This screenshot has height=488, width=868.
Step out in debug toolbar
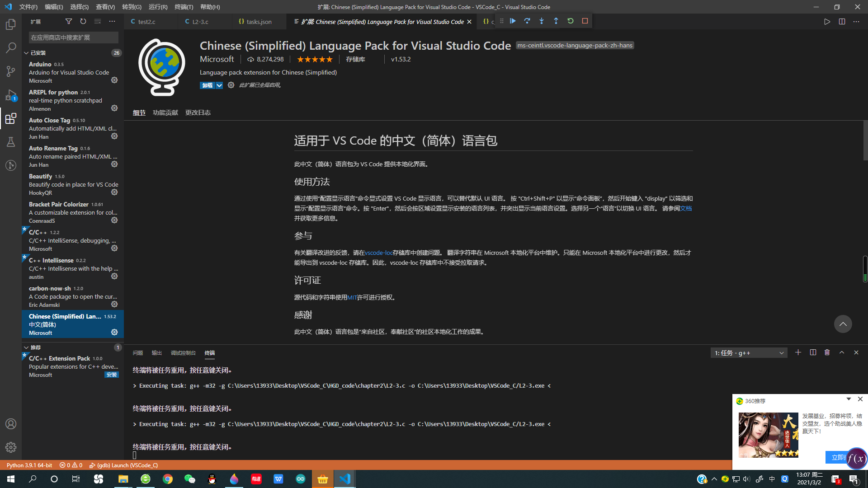point(556,21)
